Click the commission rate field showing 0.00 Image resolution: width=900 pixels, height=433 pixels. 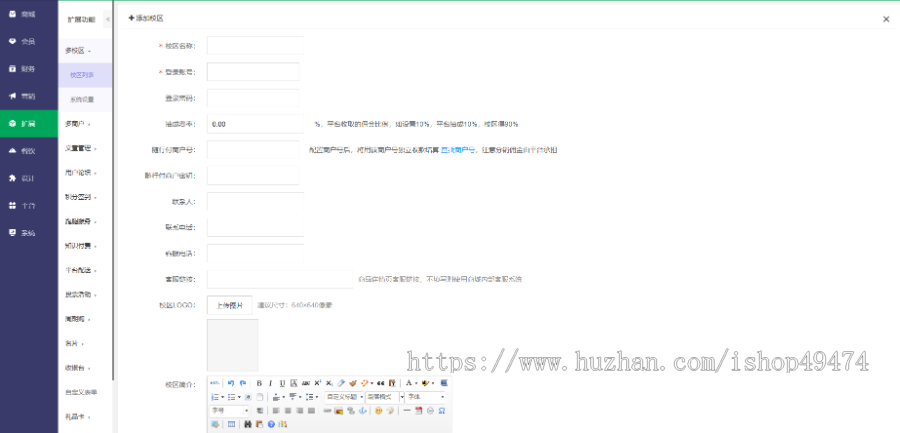[255, 123]
